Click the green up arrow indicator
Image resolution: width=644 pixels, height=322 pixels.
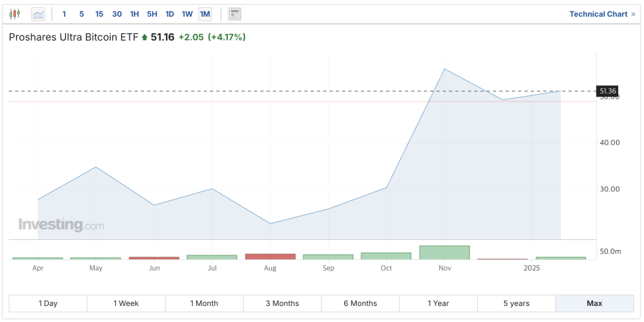click(x=144, y=37)
